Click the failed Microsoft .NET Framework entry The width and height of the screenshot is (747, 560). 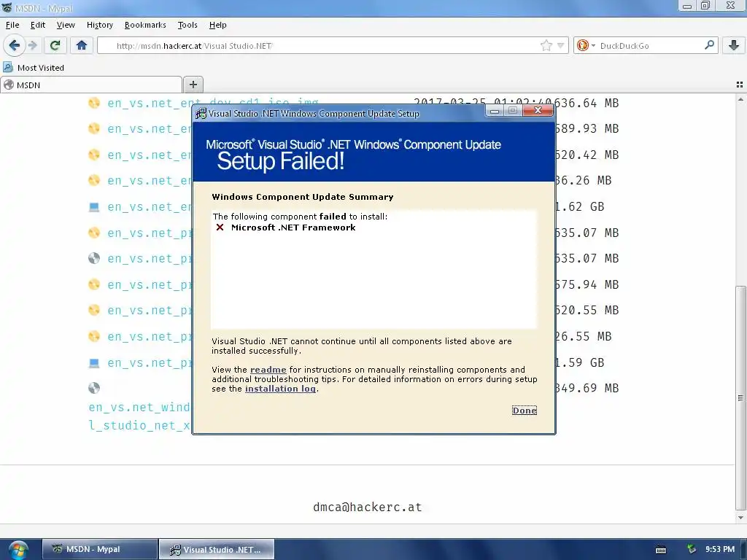293,227
